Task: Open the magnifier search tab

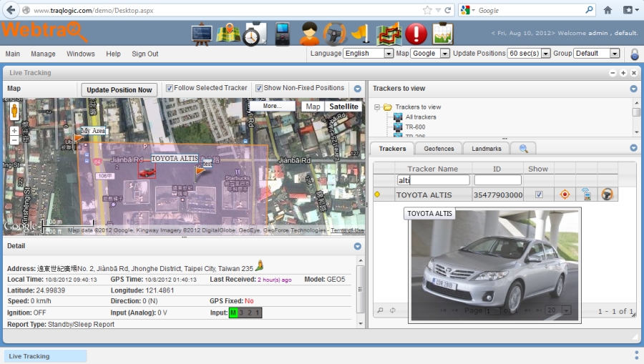Action: (523, 149)
